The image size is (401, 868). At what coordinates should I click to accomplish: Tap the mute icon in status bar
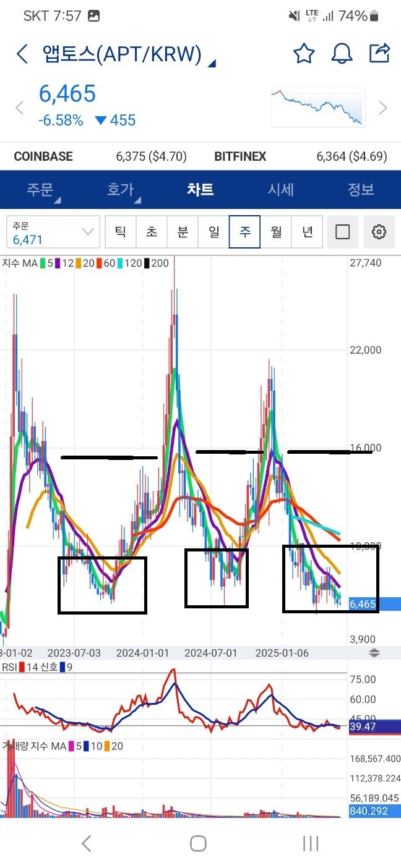pos(296,16)
